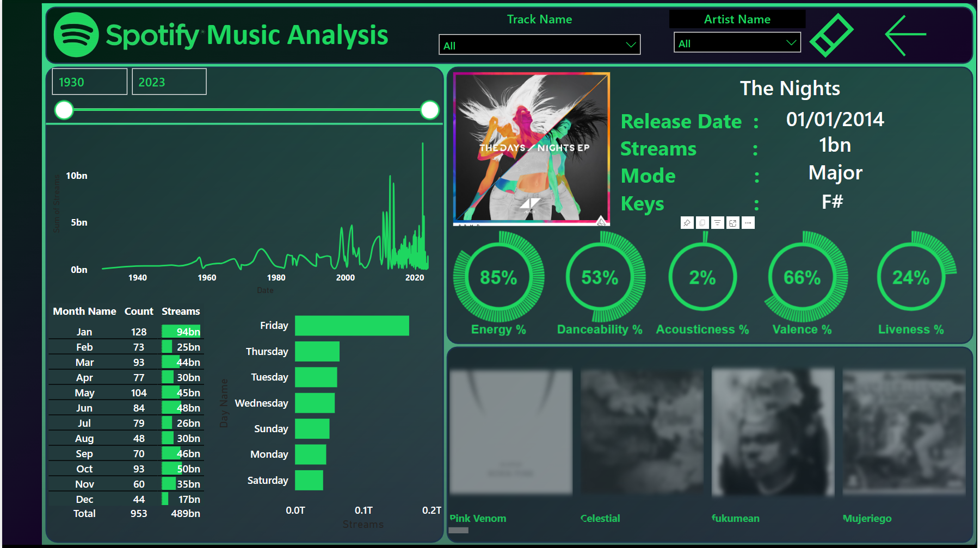Open the Artist Name dropdown
The width and height of the screenshot is (980, 548).
tap(737, 43)
